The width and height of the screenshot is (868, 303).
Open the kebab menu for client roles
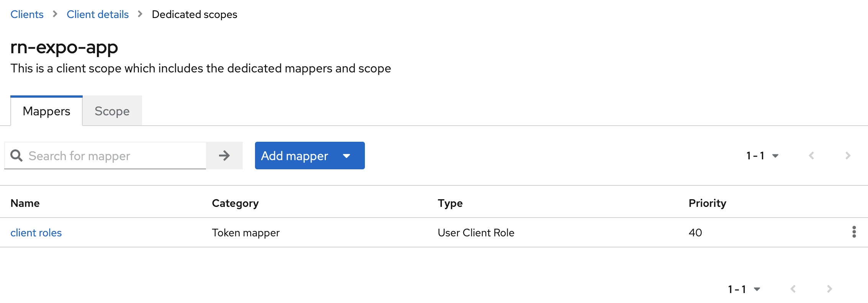854,232
